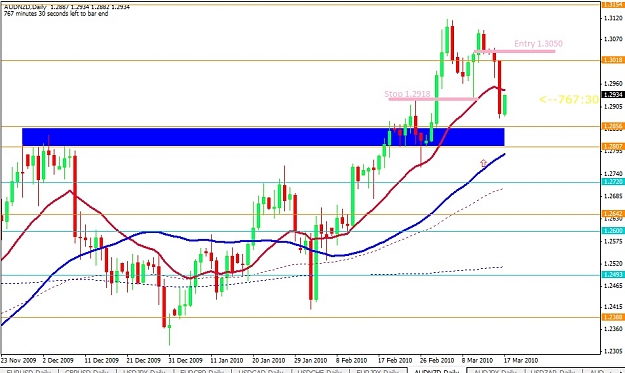Click the '8 Mar 2010' date label
The image size is (625, 373).
tap(478, 360)
